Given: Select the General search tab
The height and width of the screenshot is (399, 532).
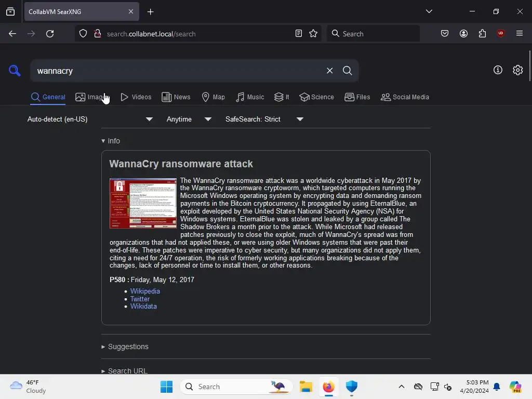Looking at the screenshot, I should tap(48, 97).
